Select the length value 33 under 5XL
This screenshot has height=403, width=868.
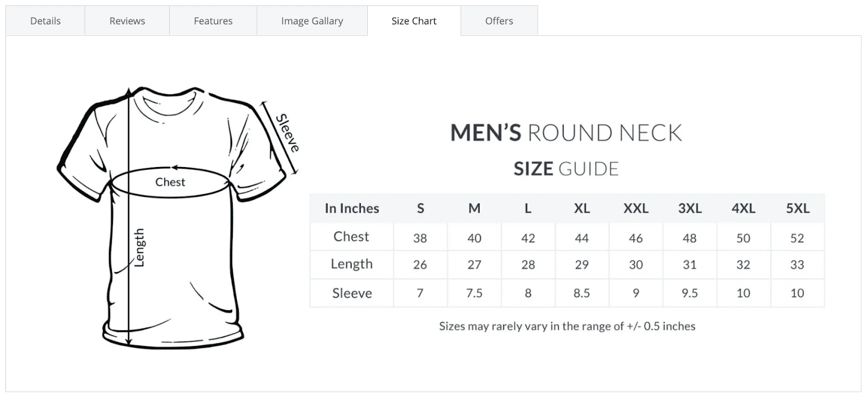coord(797,265)
